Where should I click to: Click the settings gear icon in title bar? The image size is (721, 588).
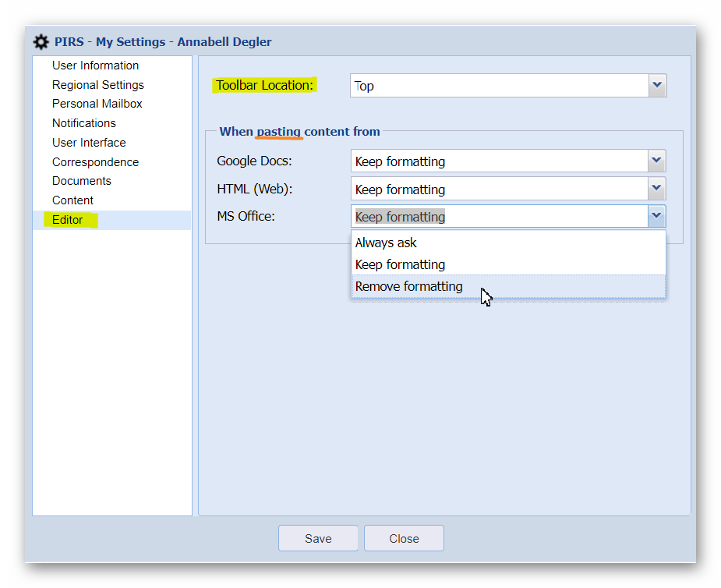(x=41, y=42)
